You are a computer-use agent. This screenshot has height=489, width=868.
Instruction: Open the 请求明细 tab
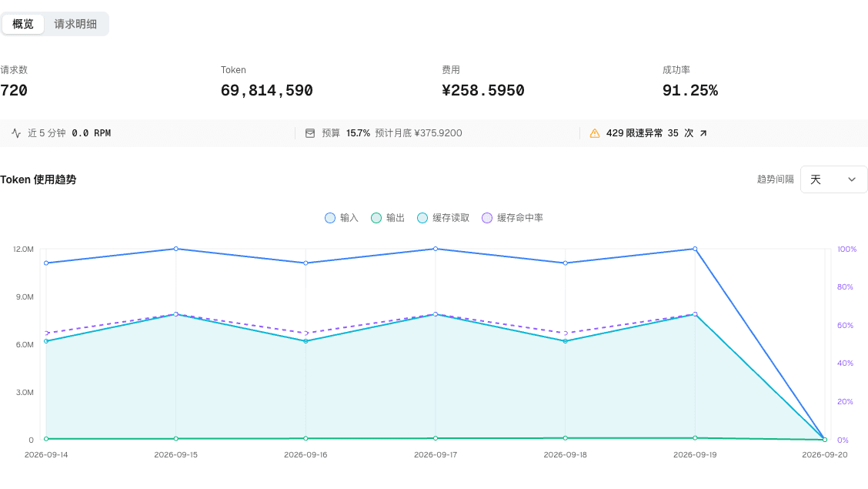(x=75, y=24)
